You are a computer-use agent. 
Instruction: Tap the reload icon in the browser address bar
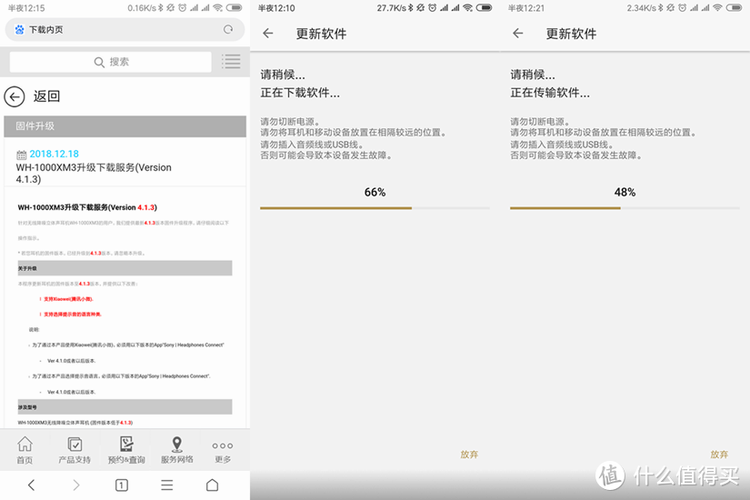(228, 29)
